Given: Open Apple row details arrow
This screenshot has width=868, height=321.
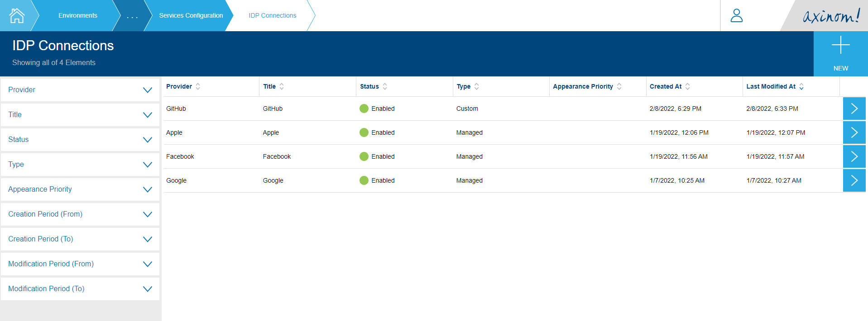Looking at the screenshot, I should coord(854,132).
